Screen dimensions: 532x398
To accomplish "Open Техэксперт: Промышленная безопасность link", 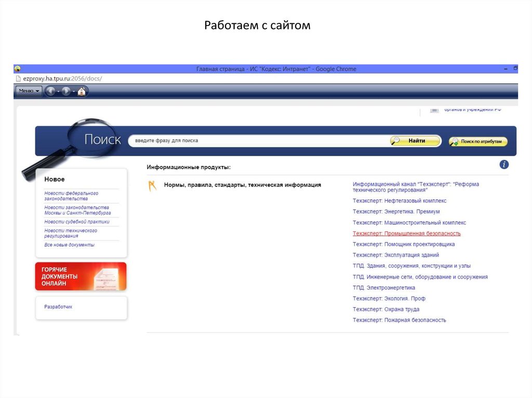I will point(406,234).
